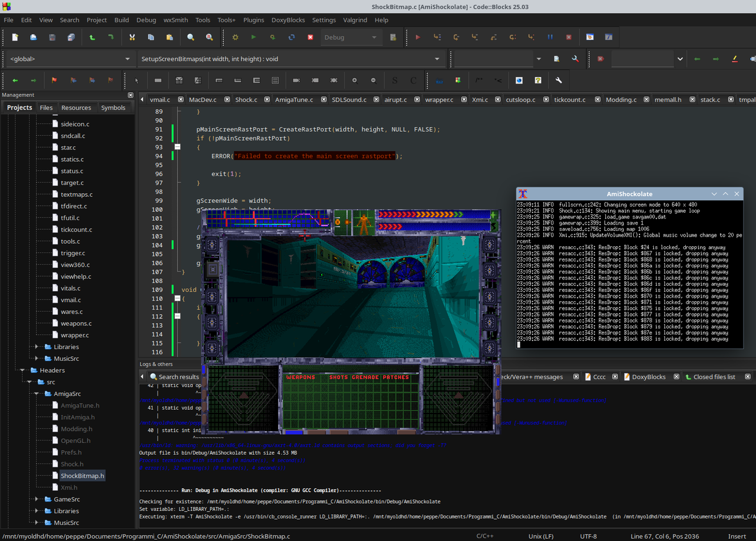Image resolution: width=756 pixels, height=541 pixels.
Task: Abort the build with red X icon
Action: [310, 37]
